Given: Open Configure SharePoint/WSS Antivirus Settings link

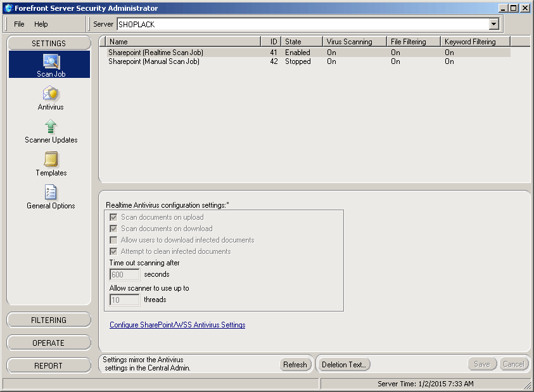Looking at the screenshot, I should tap(177, 325).
